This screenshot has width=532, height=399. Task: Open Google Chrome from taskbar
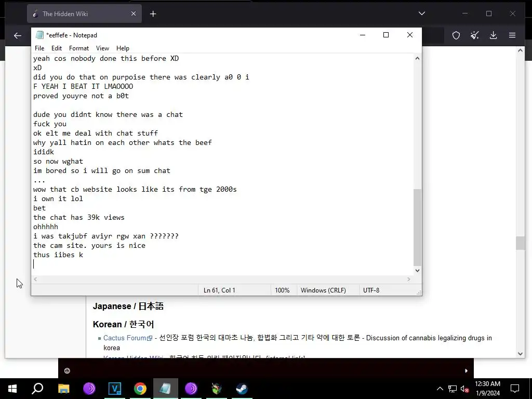click(x=140, y=389)
